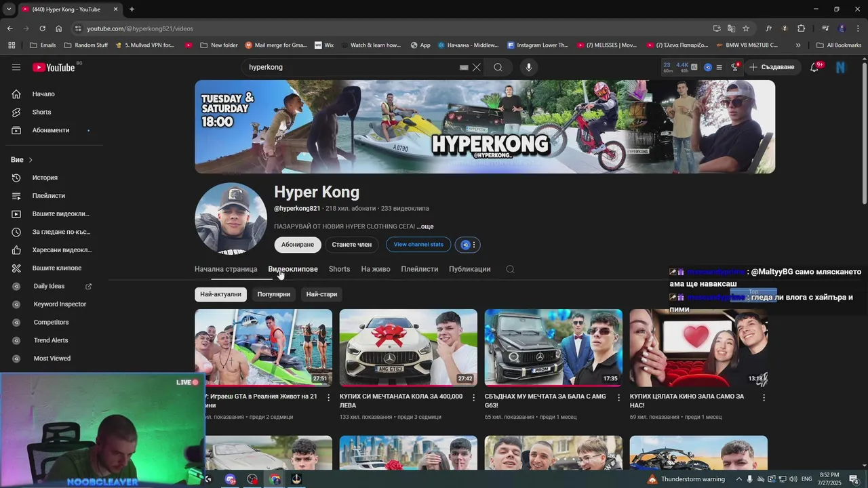Expand the channel description with ...още
Image resolution: width=868 pixels, height=488 pixels.
click(x=425, y=226)
